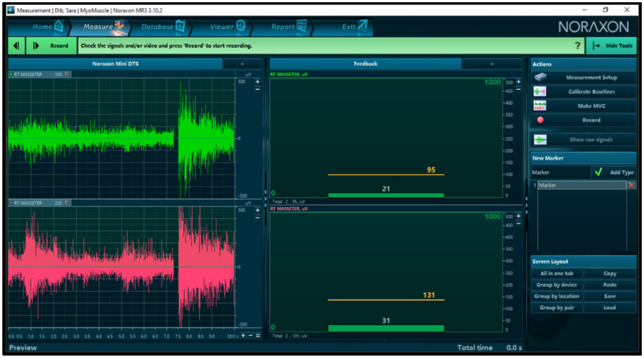Screen dimensions: 644x358
Task: Zoom out the lower feedback bar scale
Action: click(519, 224)
